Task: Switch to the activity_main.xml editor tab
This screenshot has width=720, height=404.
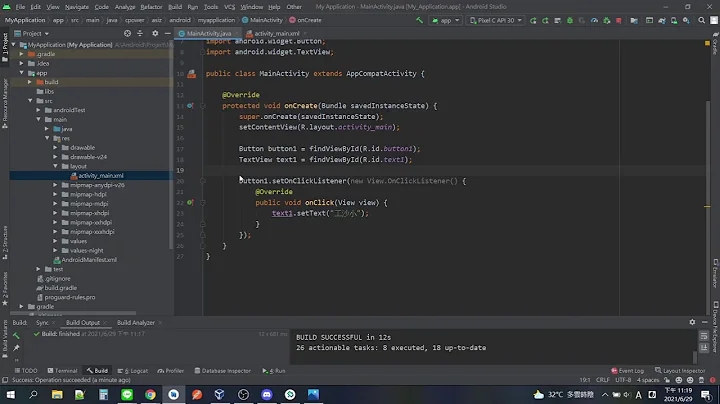Action: click(x=276, y=34)
